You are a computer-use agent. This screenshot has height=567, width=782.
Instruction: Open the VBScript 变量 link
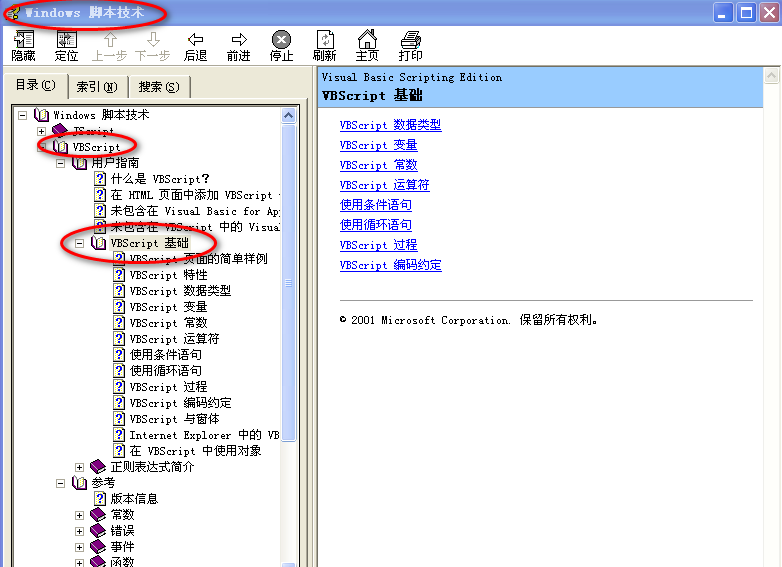[379, 145]
